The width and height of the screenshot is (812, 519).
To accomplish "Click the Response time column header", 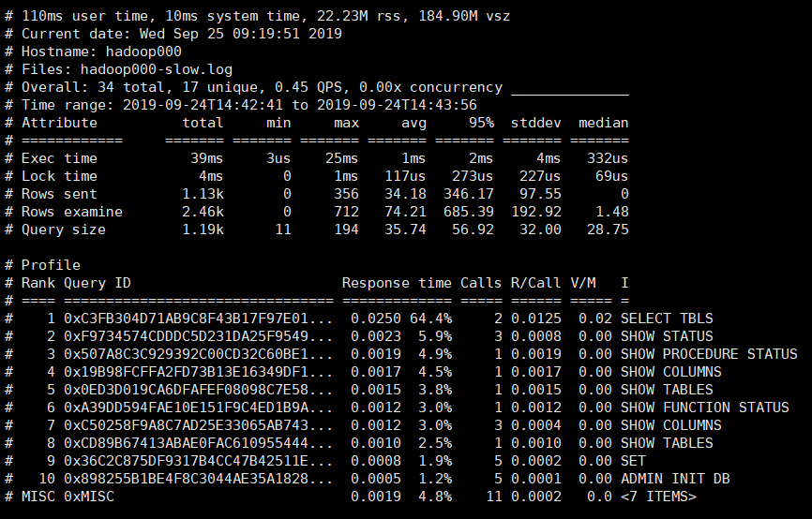I will (397, 283).
